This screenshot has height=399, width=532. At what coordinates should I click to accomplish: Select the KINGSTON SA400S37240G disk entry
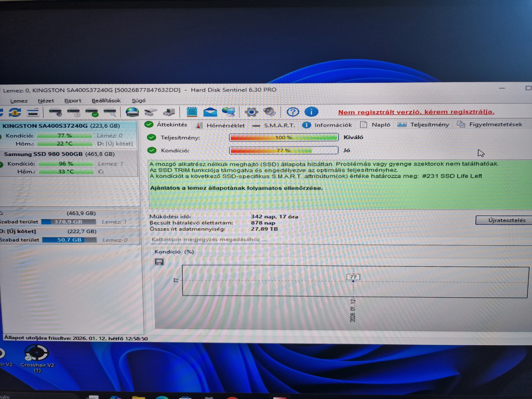click(x=69, y=135)
